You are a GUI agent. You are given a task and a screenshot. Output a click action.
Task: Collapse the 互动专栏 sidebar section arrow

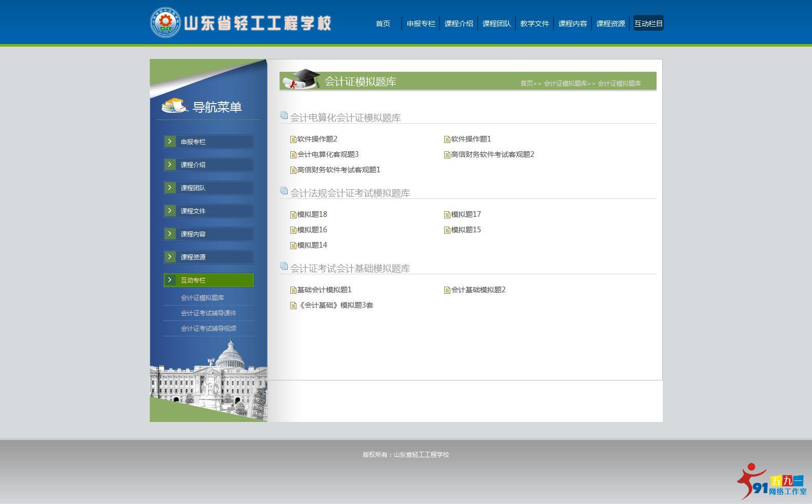click(170, 280)
